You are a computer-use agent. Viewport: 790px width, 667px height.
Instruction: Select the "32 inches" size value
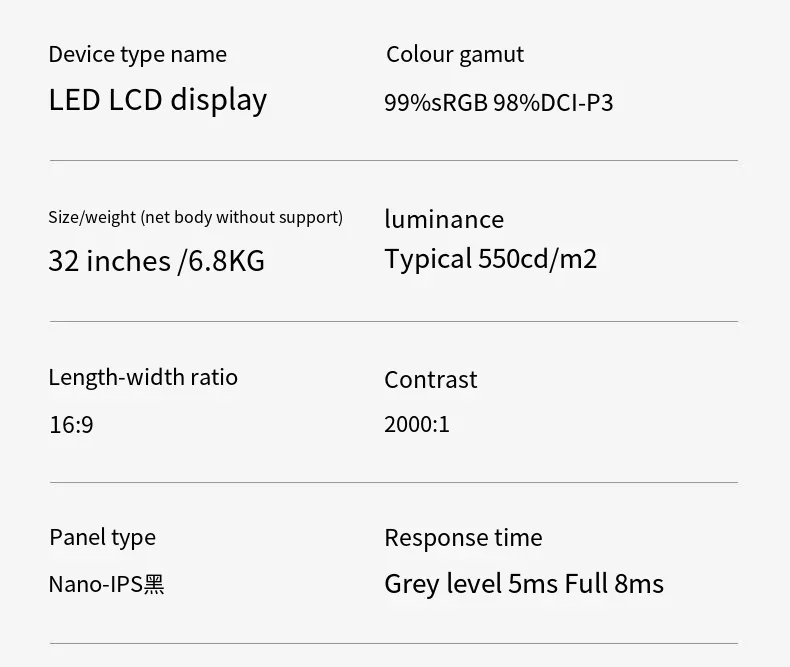pyautogui.click(x=109, y=261)
